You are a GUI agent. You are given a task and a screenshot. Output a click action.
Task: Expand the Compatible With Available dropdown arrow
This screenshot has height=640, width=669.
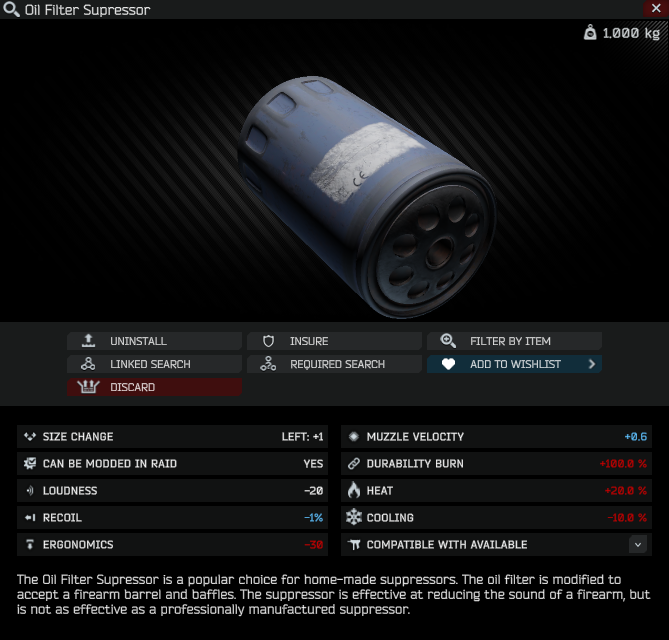click(x=637, y=544)
